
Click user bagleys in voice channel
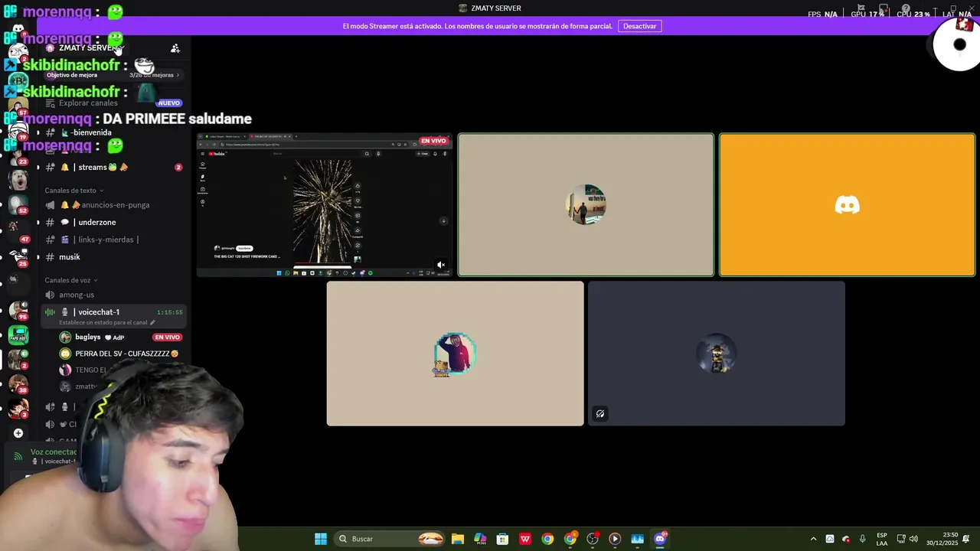click(88, 337)
